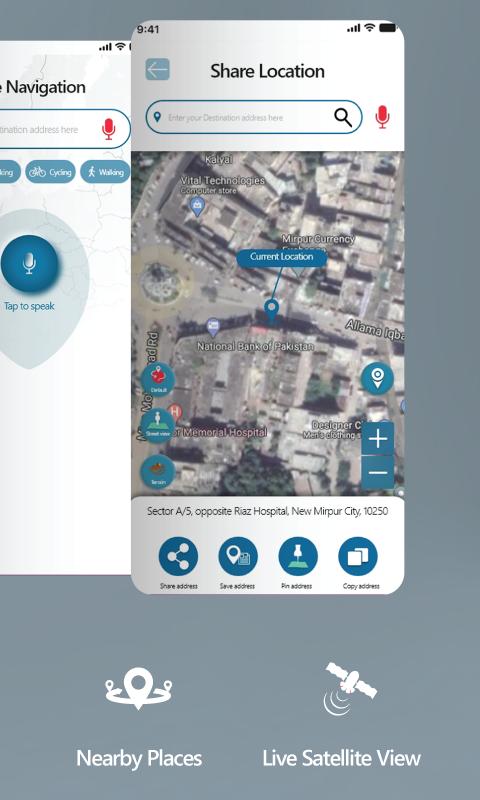Switch to Street view map mode
Viewport: 480px width, 800px height.
coord(158,424)
